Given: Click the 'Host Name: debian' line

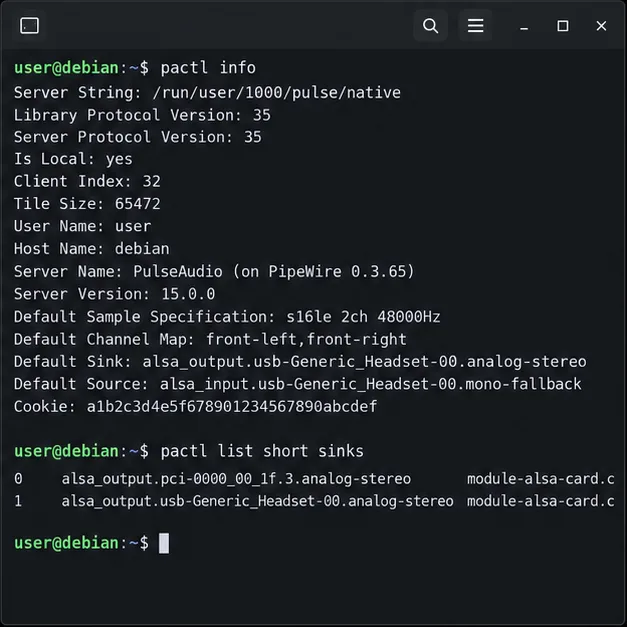Looking at the screenshot, I should point(92,249).
